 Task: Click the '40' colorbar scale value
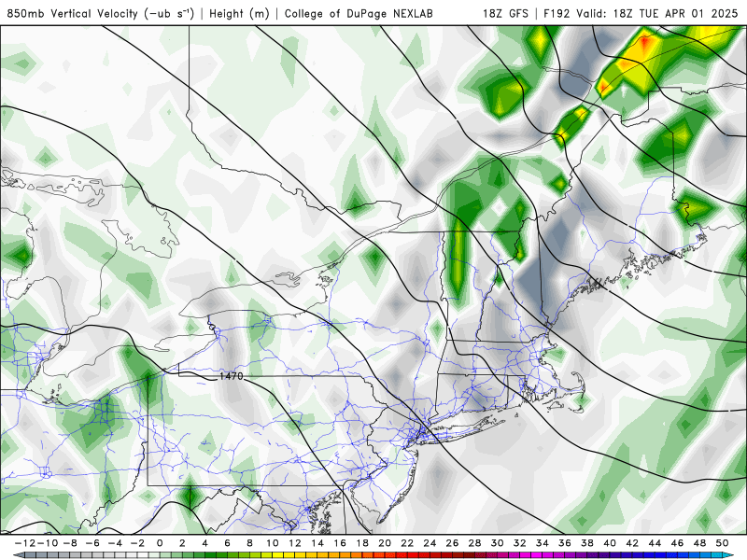coord(610,543)
